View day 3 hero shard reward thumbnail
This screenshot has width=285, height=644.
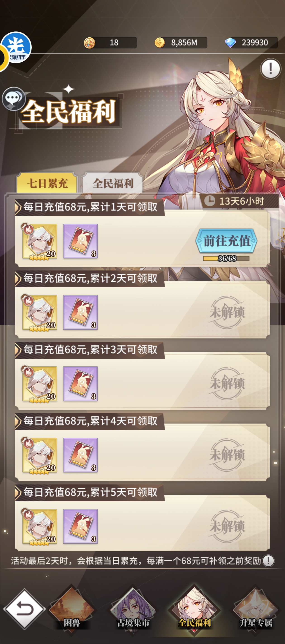[x=39, y=384]
